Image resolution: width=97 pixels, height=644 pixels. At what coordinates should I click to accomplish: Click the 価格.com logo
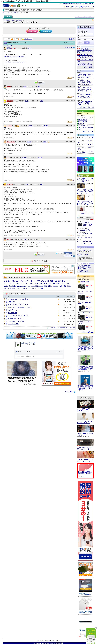tap(9, 6)
